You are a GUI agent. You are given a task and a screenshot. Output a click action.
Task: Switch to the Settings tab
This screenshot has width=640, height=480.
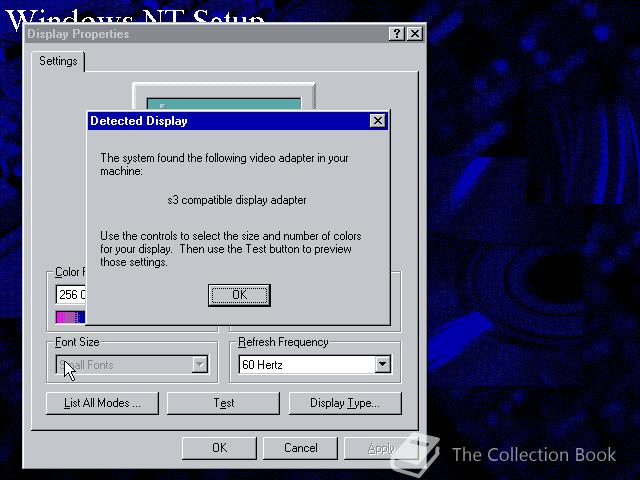click(58, 61)
